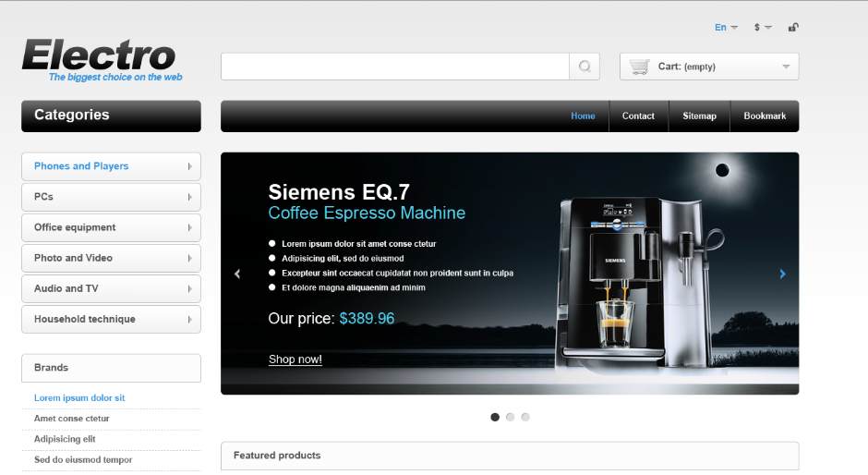The width and height of the screenshot is (868, 475).
Task: Click 'The biggest choice on the web' tagline
Action: pyautogui.click(x=115, y=77)
